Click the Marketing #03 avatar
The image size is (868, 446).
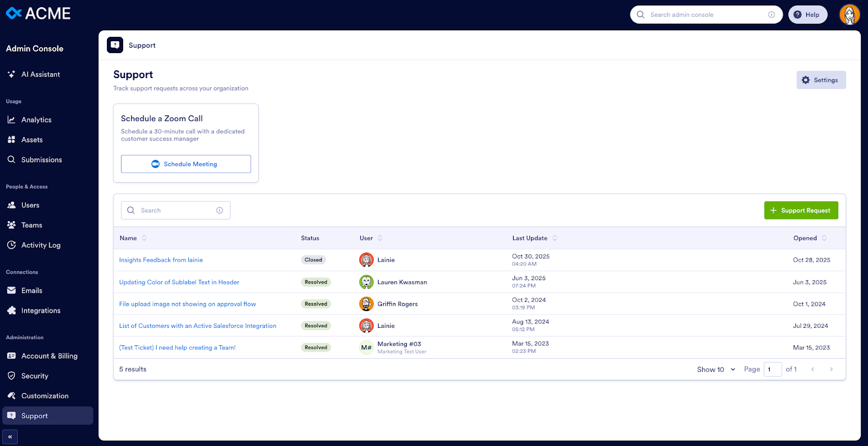(x=367, y=347)
